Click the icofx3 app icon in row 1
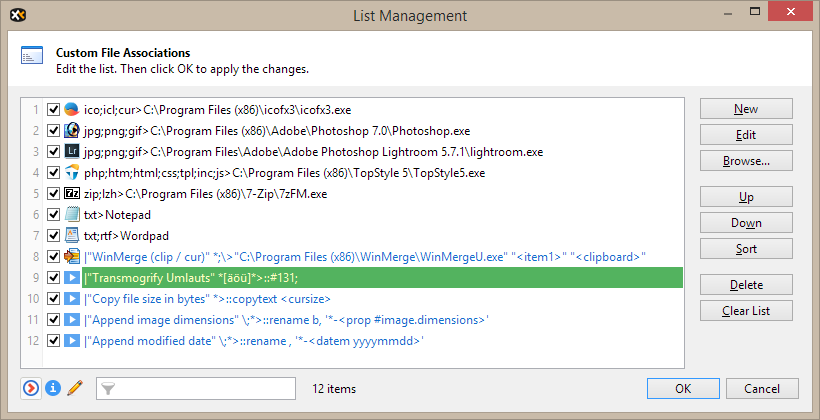The width and height of the screenshot is (820, 420). [72, 109]
